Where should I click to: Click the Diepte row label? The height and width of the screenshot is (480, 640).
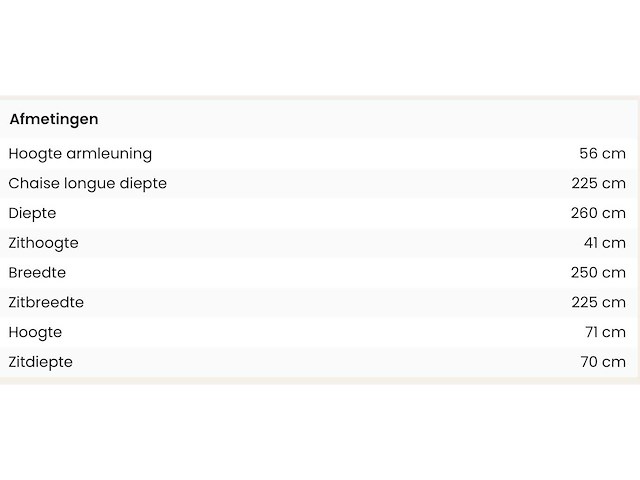[x=32, y=213]
